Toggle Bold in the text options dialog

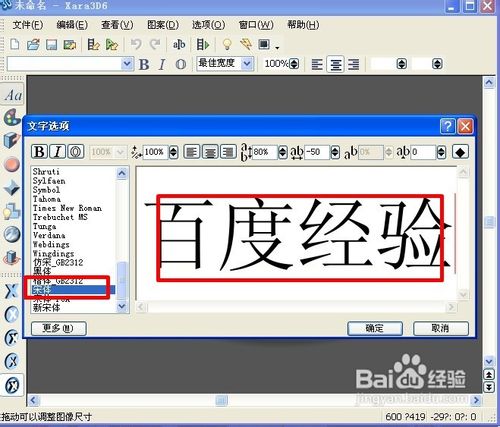coord(40,152)
